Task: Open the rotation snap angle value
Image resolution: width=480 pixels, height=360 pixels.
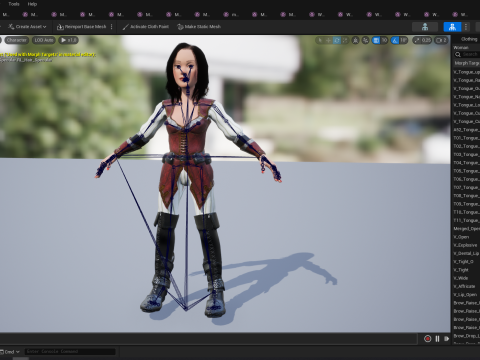Action: [x=404, y=40]
